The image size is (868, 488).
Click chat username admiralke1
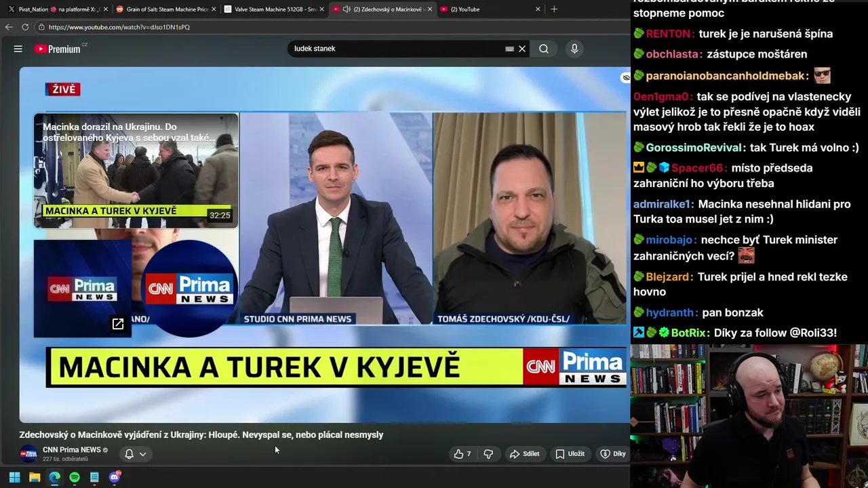pyautogui.click(x=663, y=204)
